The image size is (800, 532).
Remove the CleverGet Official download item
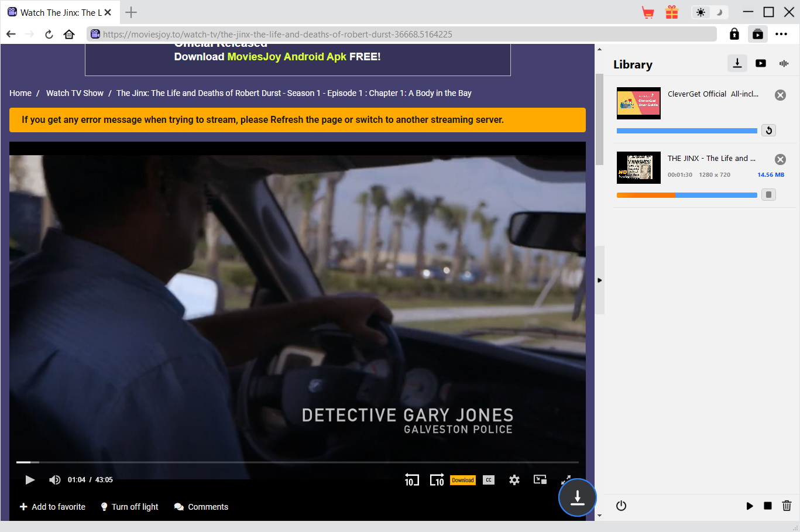click(781, 95)
